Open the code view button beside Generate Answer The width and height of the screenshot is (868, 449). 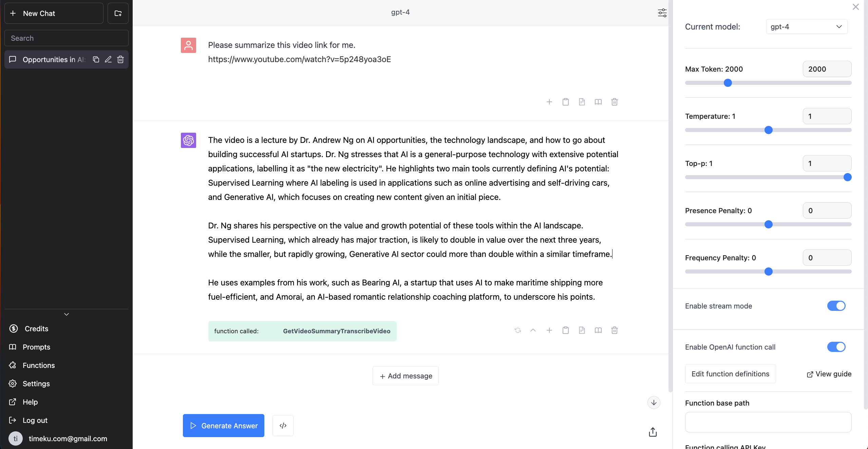(283, 426)
